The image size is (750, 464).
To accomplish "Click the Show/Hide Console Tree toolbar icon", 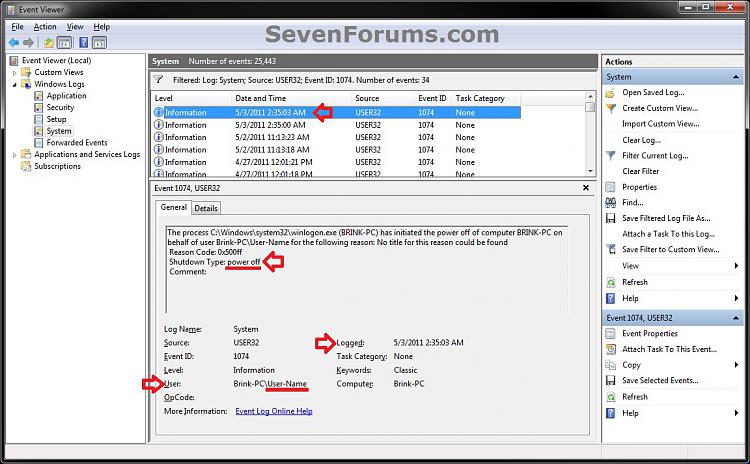I will point(65,43).
